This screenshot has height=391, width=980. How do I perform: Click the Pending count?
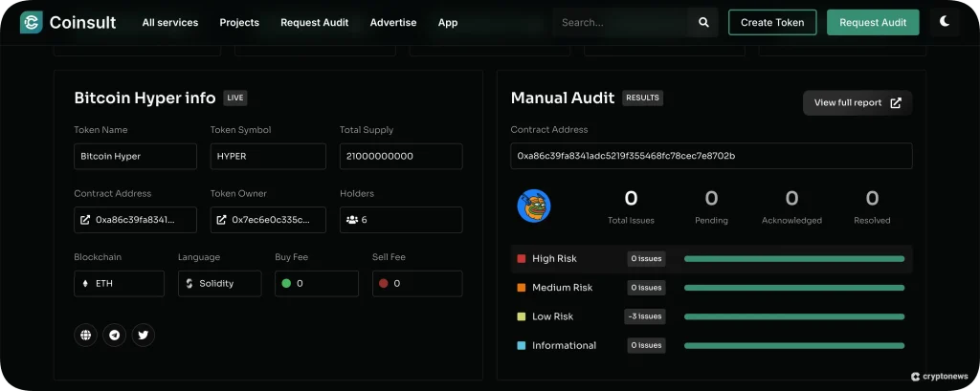pyautogui.click(x=711, y=199)
